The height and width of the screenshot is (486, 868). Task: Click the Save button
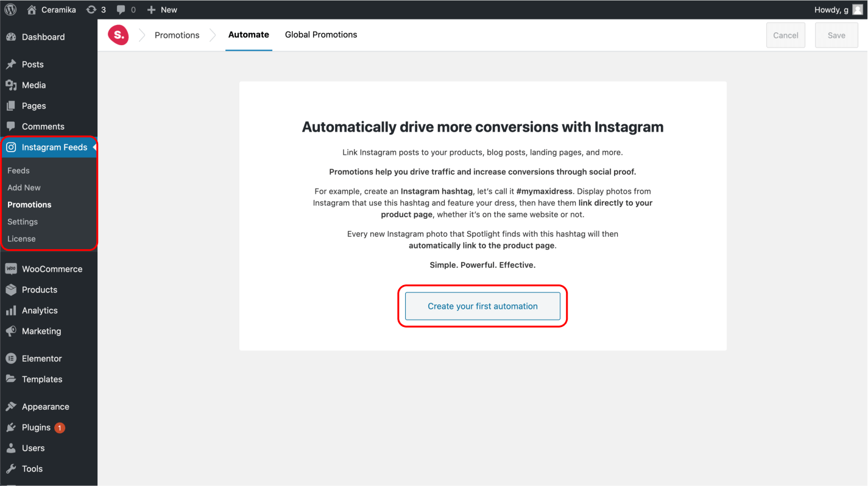click(836, 35)
